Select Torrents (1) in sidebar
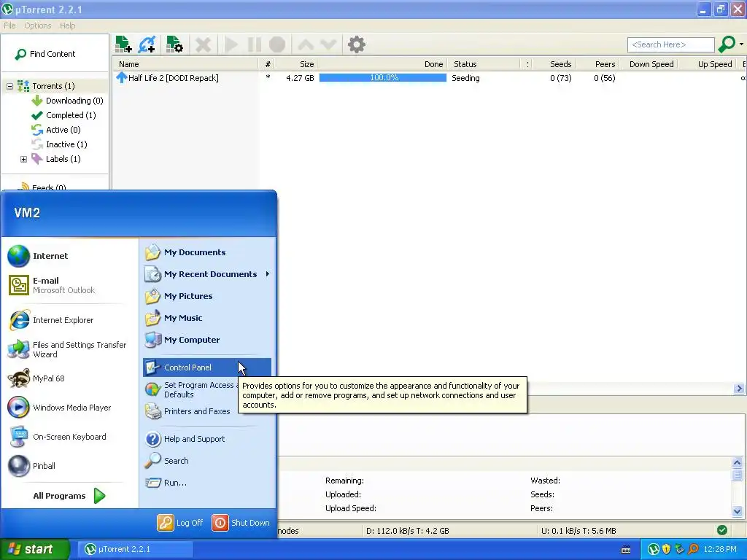Image resolution: width=747 pixels, height=560 pixels. [x=46, y=86]
